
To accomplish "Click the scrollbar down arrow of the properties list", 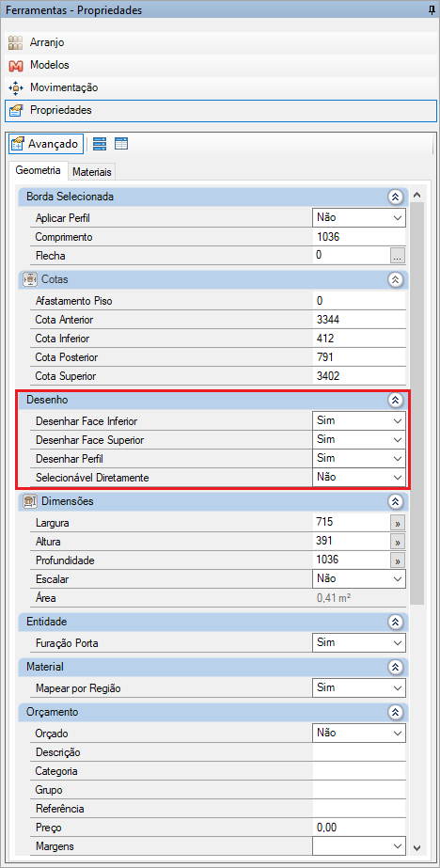I will pos(417,847).
